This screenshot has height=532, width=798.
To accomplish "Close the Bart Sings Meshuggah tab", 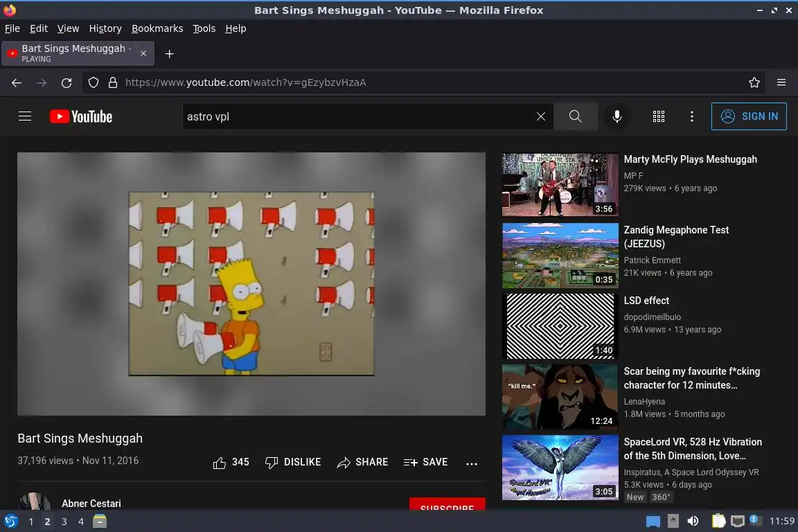I will pos(143,53).
